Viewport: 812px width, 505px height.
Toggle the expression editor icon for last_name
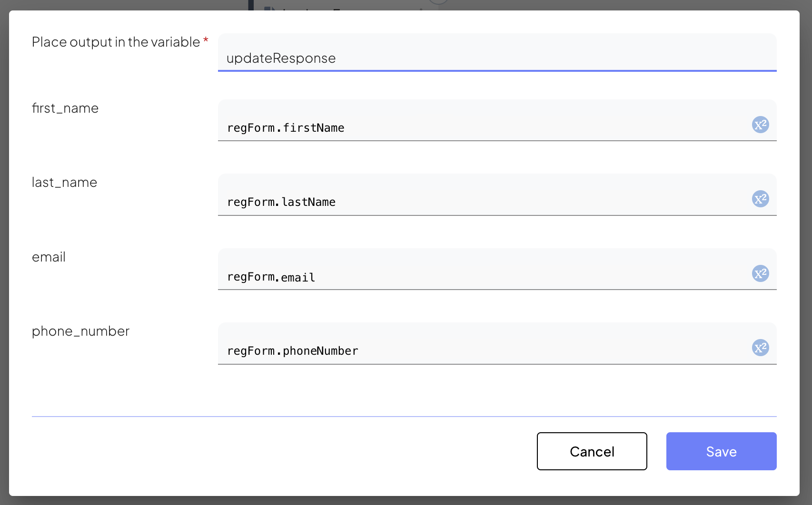click(x=760, y=199)
